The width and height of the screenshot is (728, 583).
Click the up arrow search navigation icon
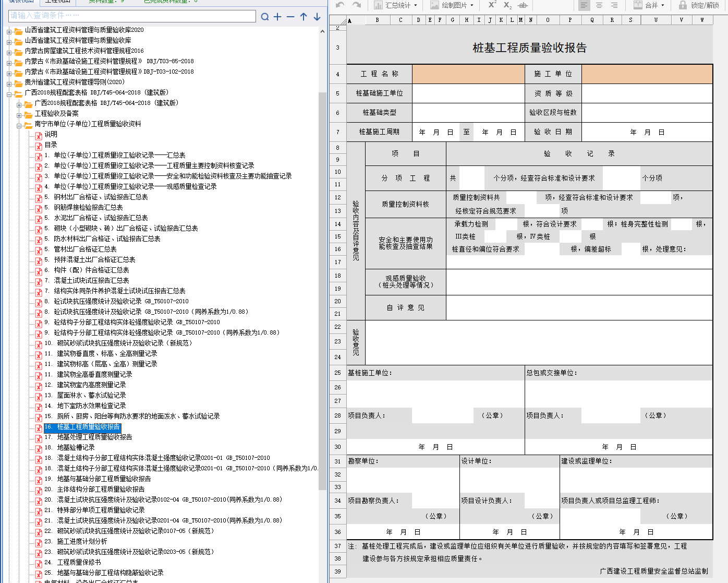(x=304, y=17)
